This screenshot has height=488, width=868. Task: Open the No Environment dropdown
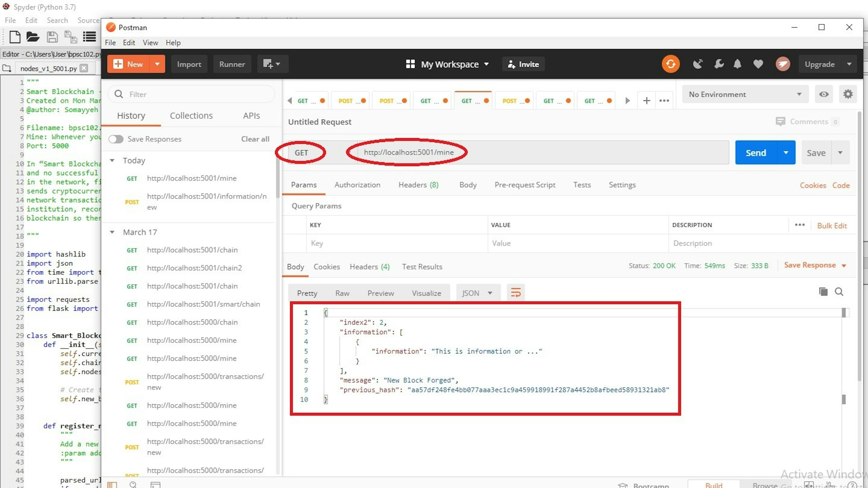(x=745, y=94)
